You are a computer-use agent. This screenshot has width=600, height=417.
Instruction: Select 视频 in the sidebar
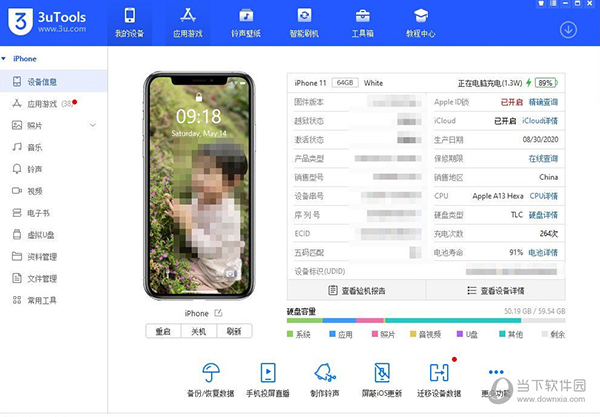coord(54,191)
